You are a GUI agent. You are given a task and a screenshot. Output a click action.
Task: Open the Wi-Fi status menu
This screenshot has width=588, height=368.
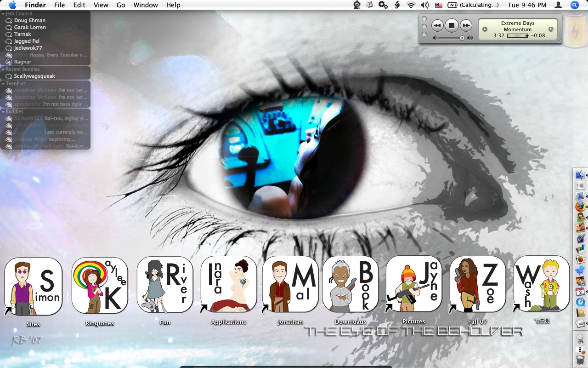tap(411, 5)
